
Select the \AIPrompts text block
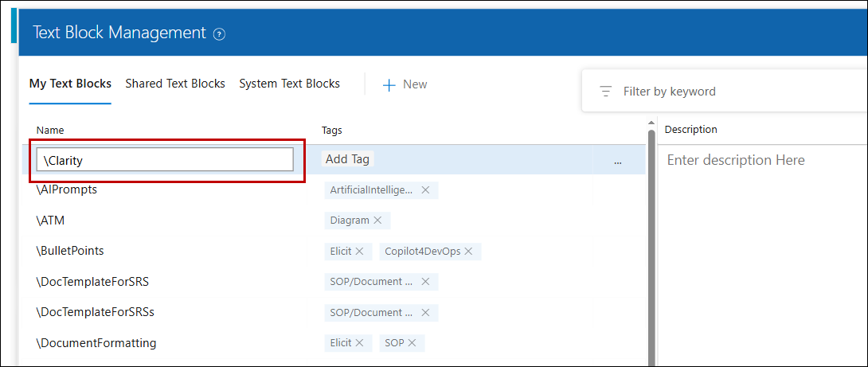(67, 189)
